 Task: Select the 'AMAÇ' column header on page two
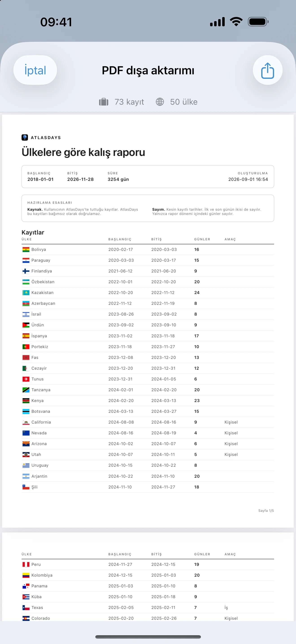pyautogui.click(x=230, y=554)
